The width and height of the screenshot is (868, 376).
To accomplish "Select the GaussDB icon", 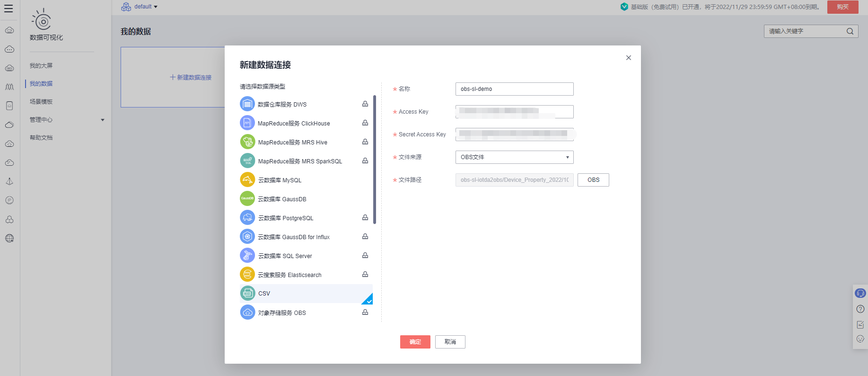I will 247,198.
